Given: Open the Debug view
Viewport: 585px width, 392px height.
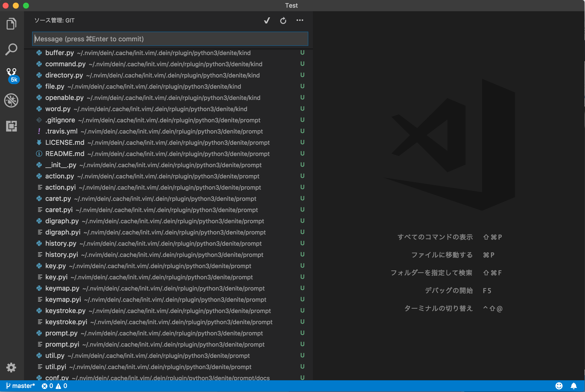Looking at the screenshot, I should click(x=11, y=100).
